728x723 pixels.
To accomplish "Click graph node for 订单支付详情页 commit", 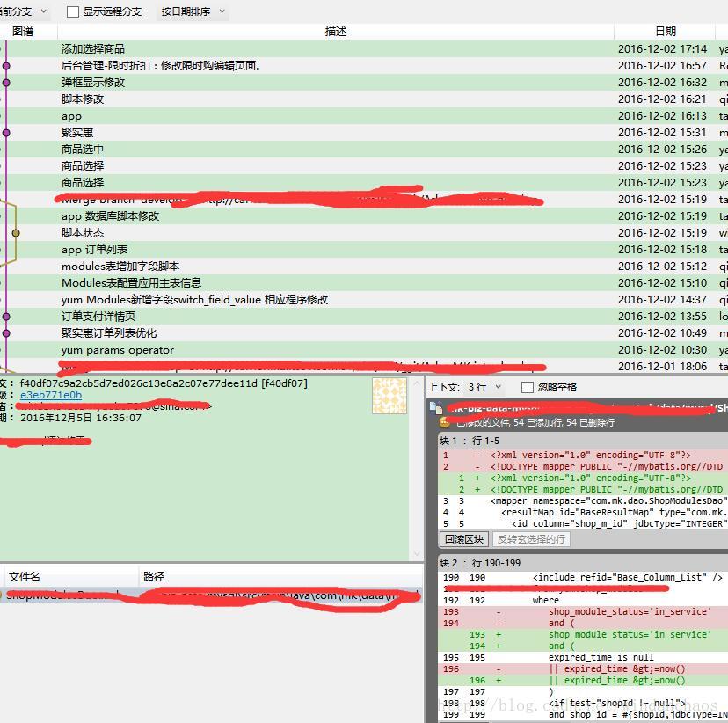I will coord(6,317).
